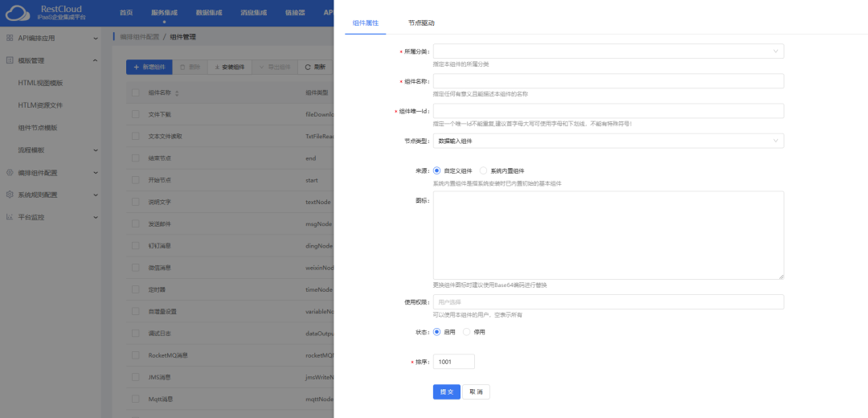Click the 取消 cancel button
The image size is (868, 418).
tap(476, 391)
